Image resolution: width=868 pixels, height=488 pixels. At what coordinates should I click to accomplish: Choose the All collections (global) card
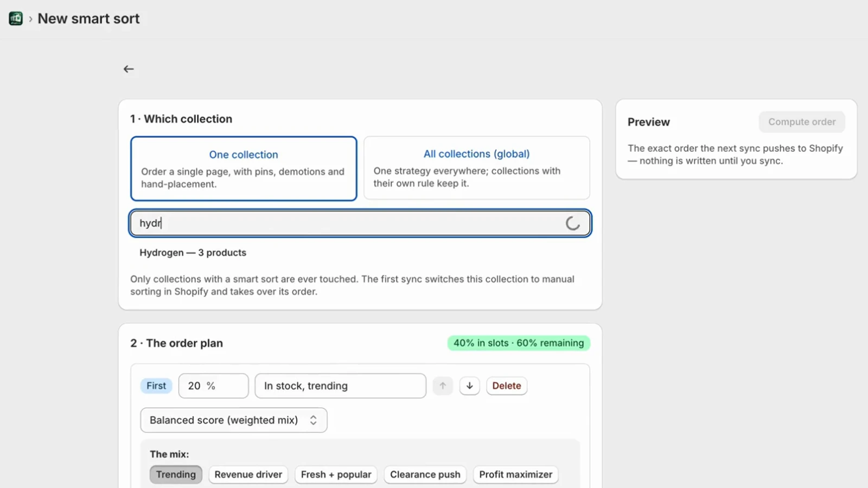point(477,168)
